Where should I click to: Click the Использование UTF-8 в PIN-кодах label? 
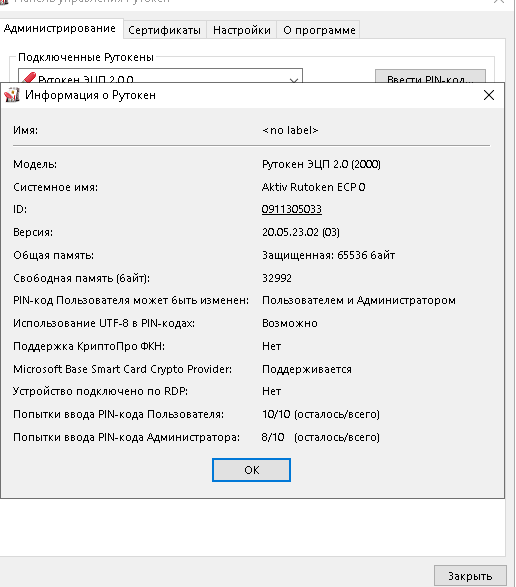point(104,323)
